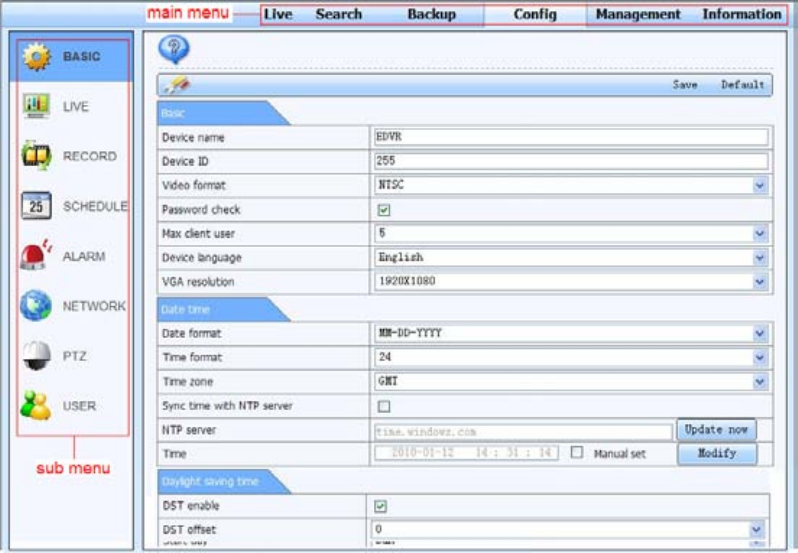Screen dimensions: 798x553
Task: Select the BASIC sub menu label
Action: point(81,56)
